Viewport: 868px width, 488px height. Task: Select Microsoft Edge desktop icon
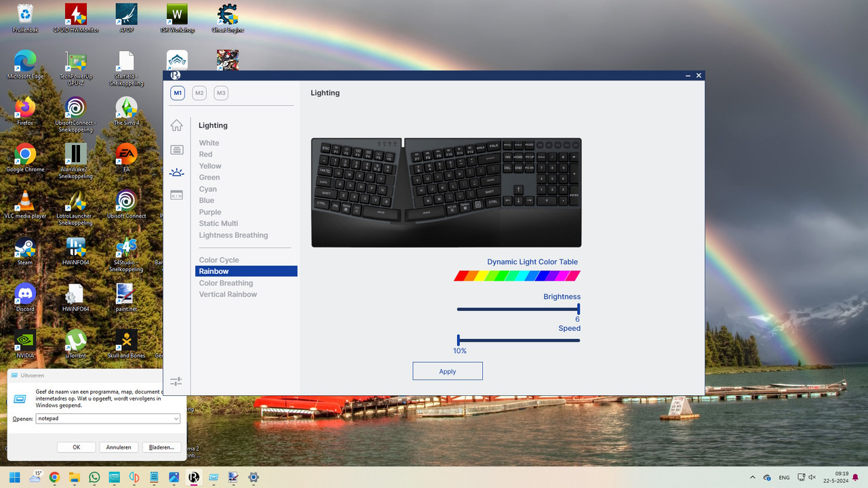tap(25, 65)
